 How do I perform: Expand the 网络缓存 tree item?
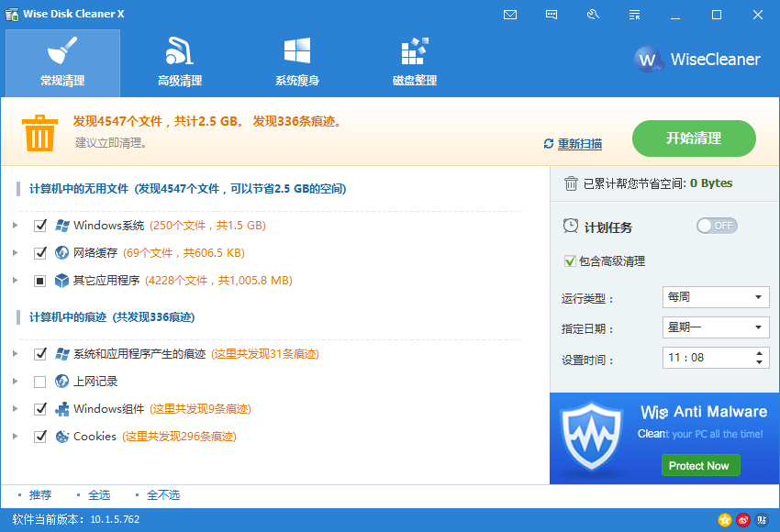click(x=16, y=253)
